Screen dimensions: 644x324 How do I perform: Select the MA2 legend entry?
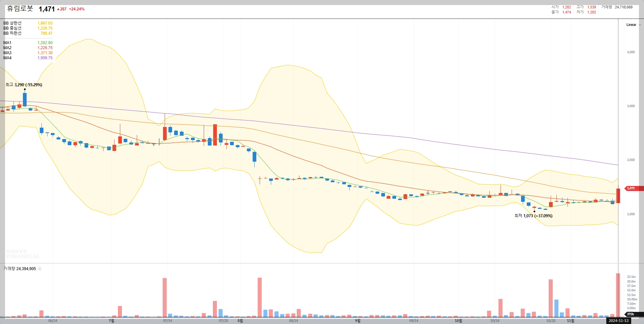click(7, 48)
